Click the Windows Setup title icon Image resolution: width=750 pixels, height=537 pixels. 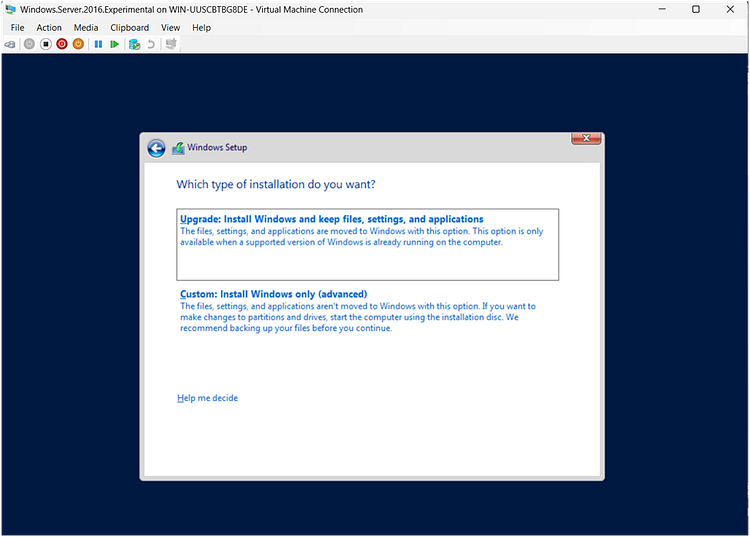(x=178, y=148)
